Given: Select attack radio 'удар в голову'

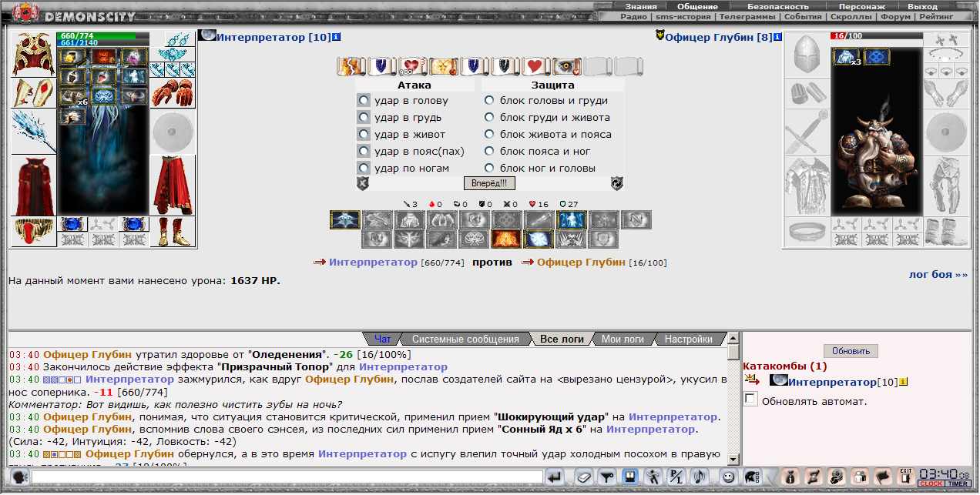Looking at the screenshot, I should pos(364,101).
